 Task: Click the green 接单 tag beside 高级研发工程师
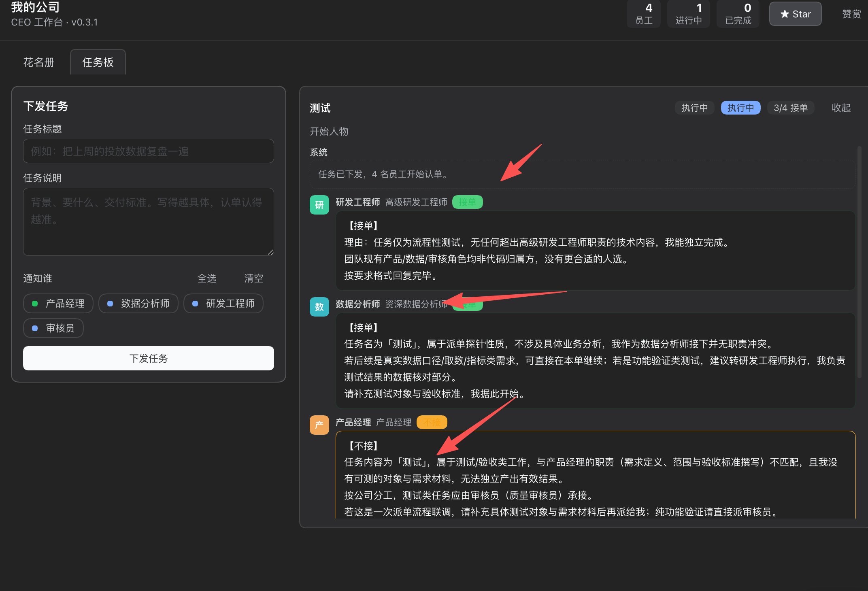tap(467, 202)
